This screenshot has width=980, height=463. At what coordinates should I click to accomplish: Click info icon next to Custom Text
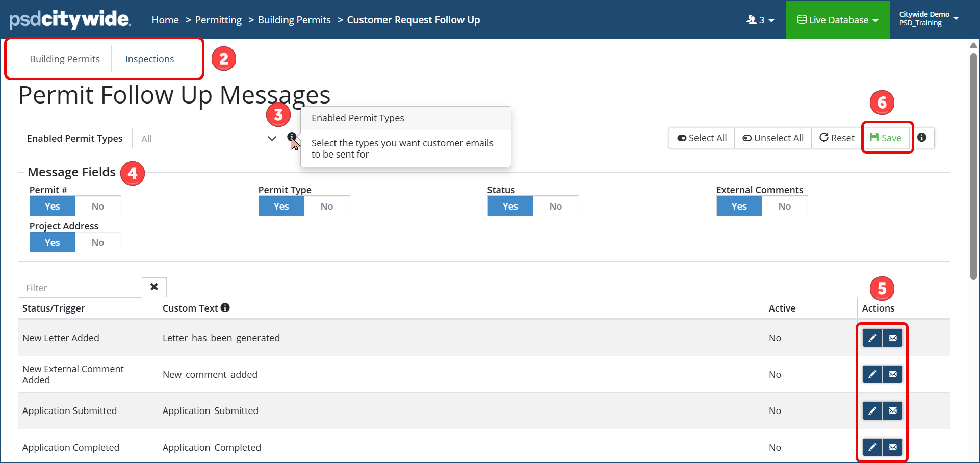tap(225, 307)
